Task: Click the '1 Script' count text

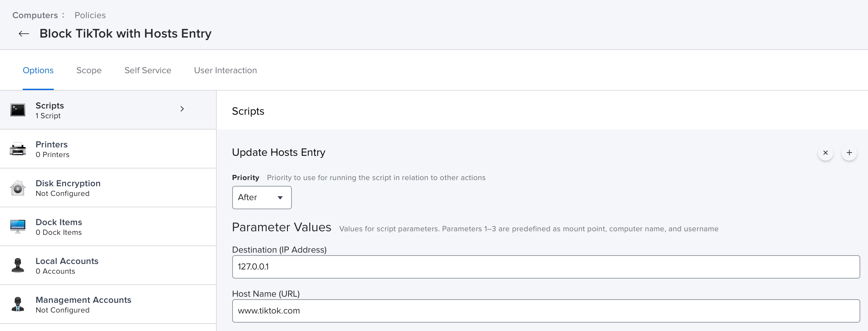Action: 48,116
